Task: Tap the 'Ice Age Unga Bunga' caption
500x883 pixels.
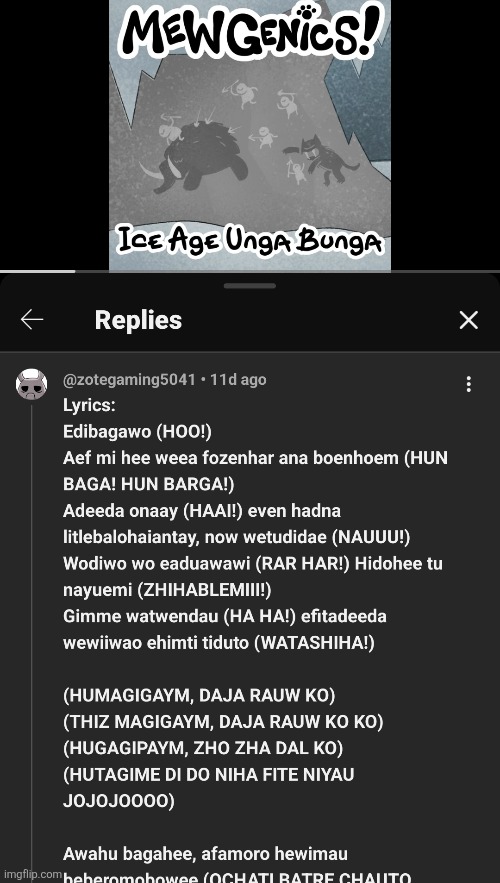Action: tap(250, 242)
